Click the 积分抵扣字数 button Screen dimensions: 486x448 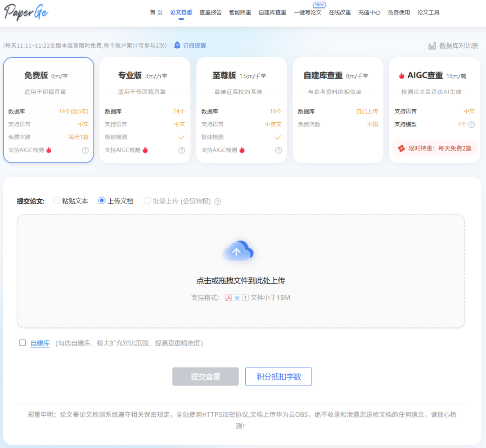pos(278,376)
